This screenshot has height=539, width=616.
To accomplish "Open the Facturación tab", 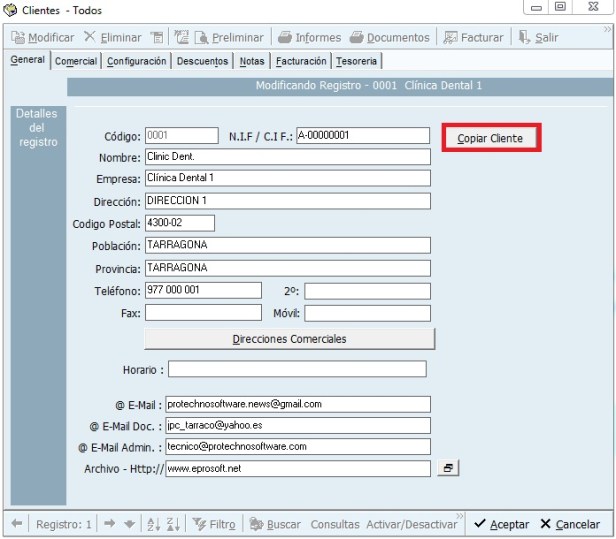I will point(301,61).
